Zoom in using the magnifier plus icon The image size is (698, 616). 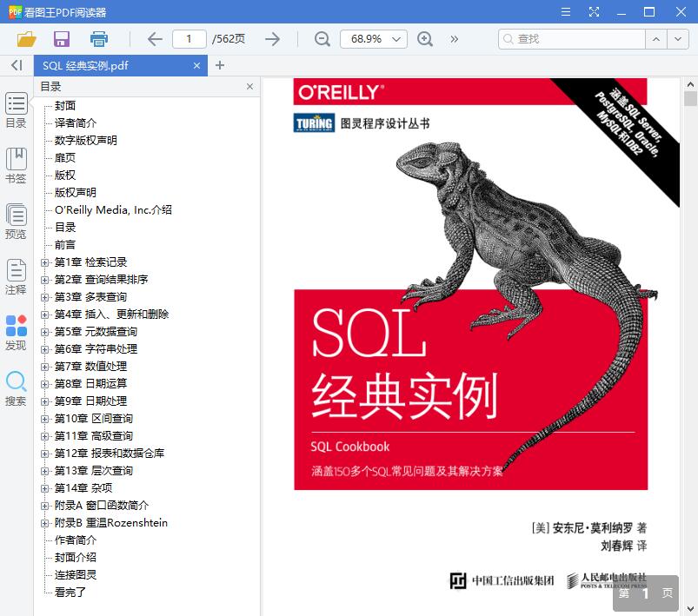pos(425,39)
